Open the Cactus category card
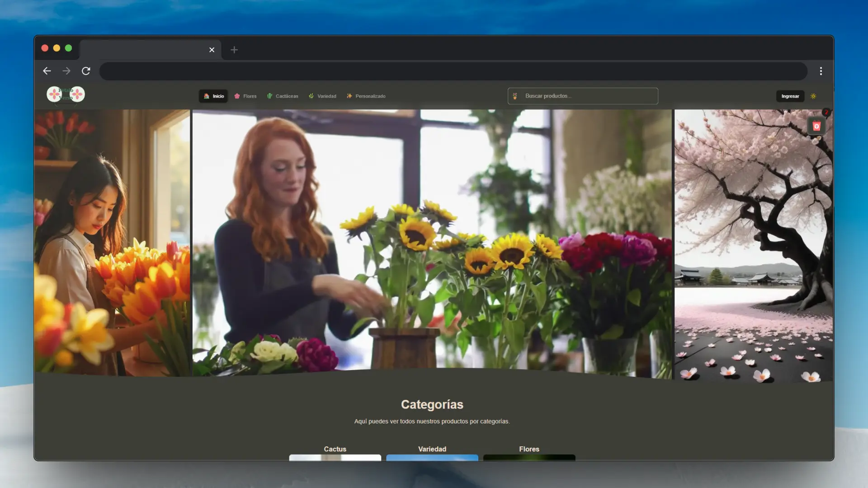868x488 pixels. 335,453
